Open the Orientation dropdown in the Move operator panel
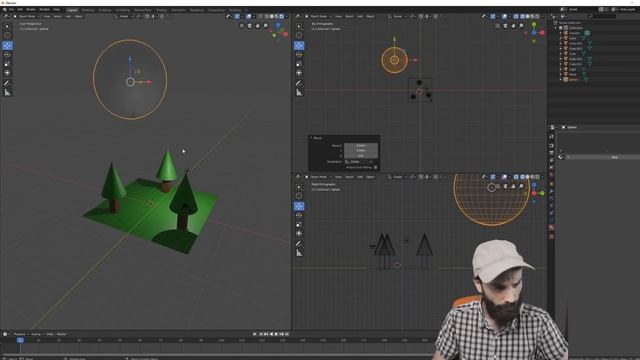The width and height of the screenshot is (640, 360). 360,162
